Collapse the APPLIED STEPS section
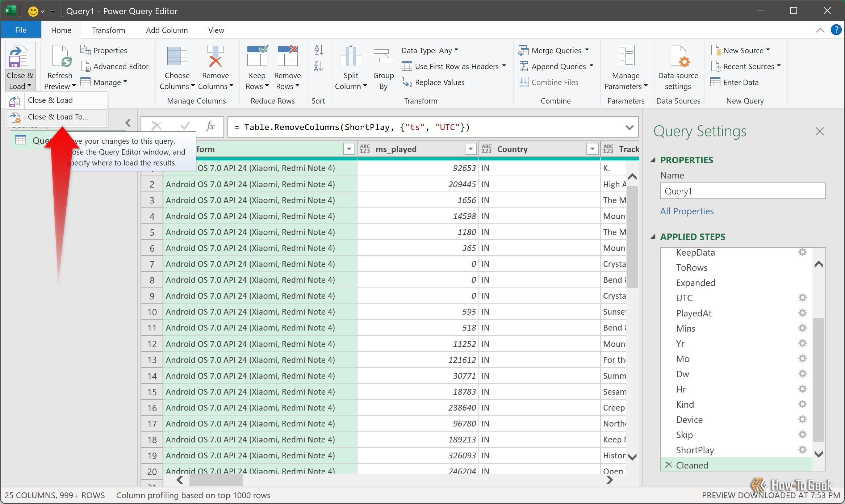This screenshot has width=845, height=504. [653, 237]
